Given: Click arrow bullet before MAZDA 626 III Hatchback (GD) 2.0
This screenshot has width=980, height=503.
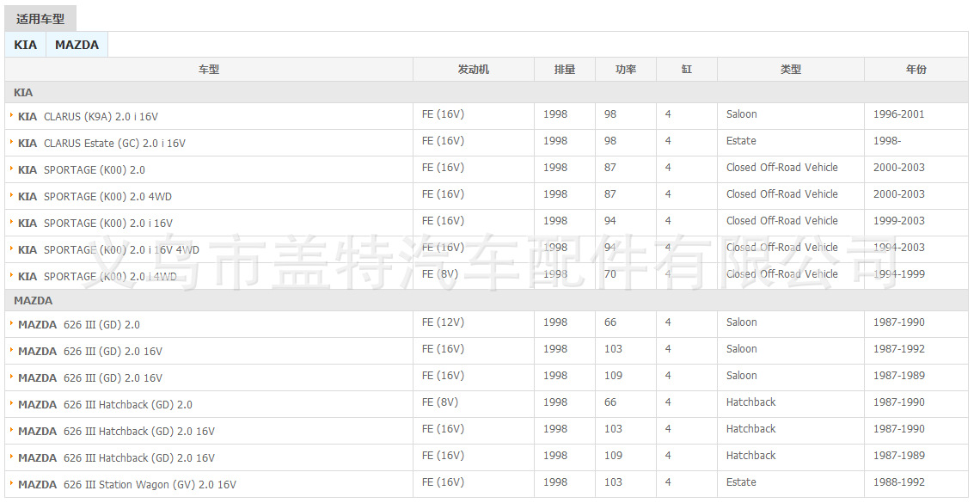Looking at the screenshot, I should 11,403.
